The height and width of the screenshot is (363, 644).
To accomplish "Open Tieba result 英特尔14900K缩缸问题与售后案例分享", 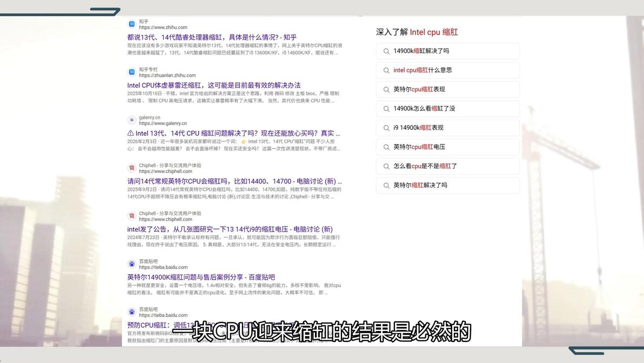I will (201, 277).
